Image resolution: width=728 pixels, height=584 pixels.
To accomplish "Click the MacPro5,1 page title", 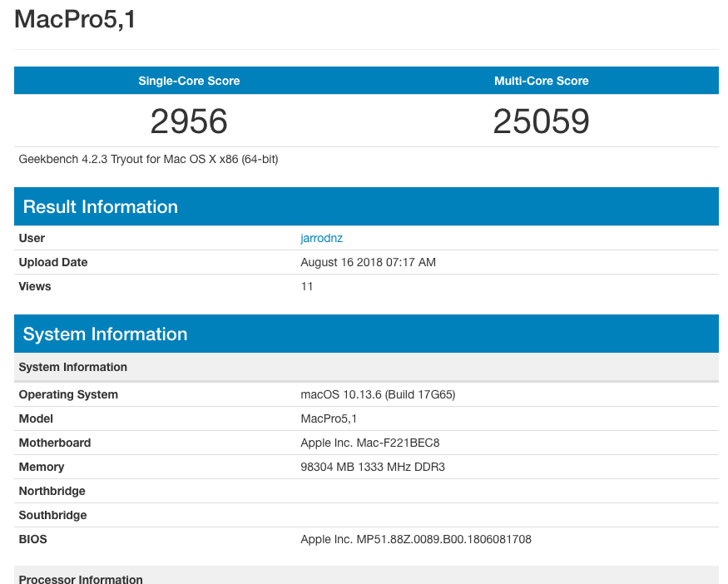I will (x=75, y=19).
